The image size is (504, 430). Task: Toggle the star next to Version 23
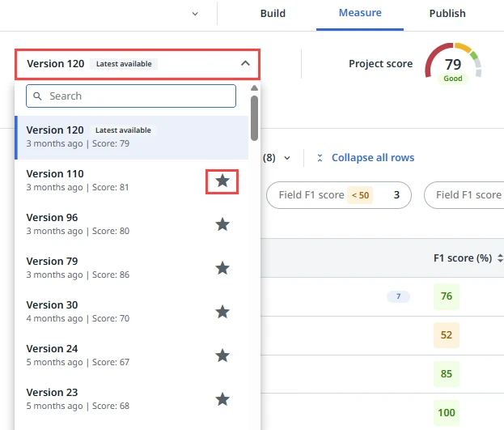tap(222, 399)
